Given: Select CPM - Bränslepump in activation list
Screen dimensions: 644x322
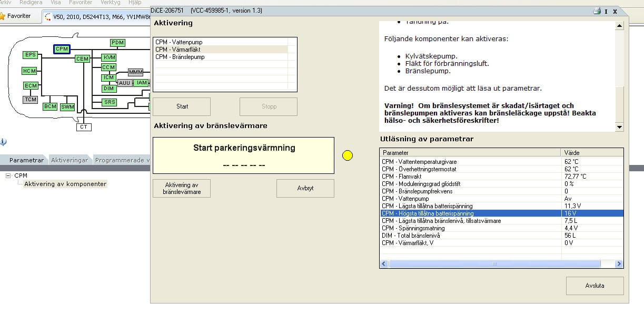Looking at the screenshot, I should [180, 57].
